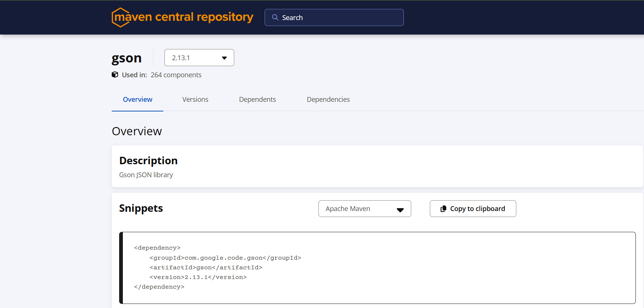Click the Maven Central Repository logo

(182, 17)
